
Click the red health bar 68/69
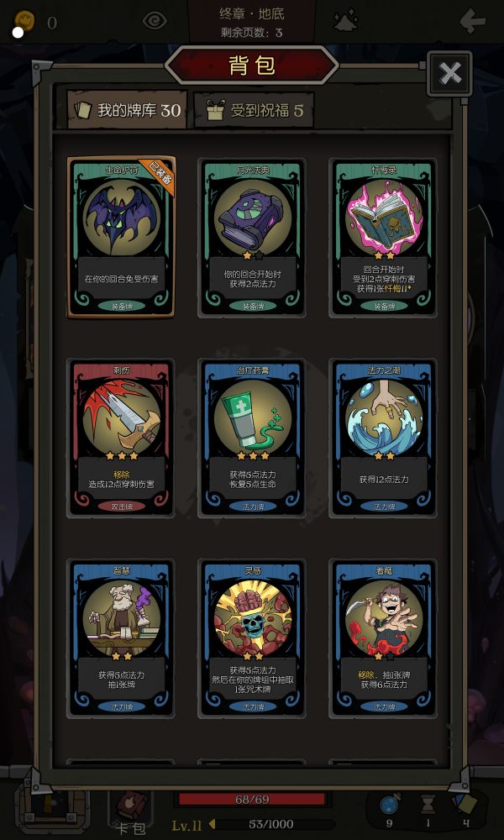pos(252,800)
